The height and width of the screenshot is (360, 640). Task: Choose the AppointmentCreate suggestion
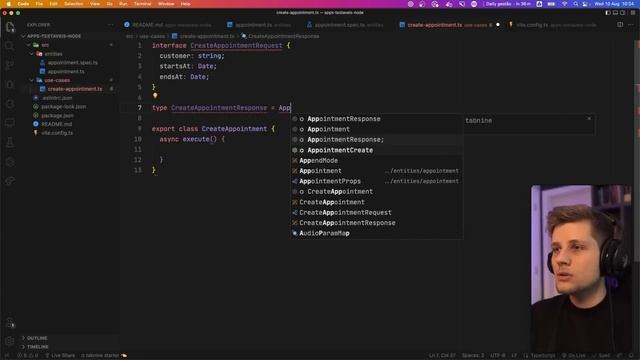[x=376, y=150]
